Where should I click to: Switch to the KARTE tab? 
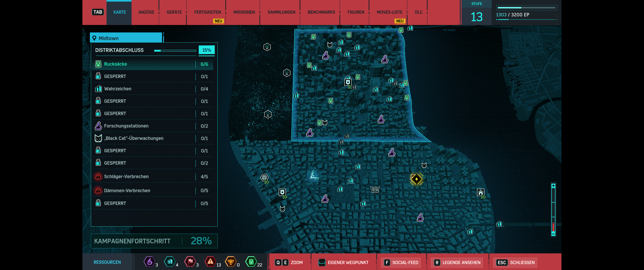[119, 12]
